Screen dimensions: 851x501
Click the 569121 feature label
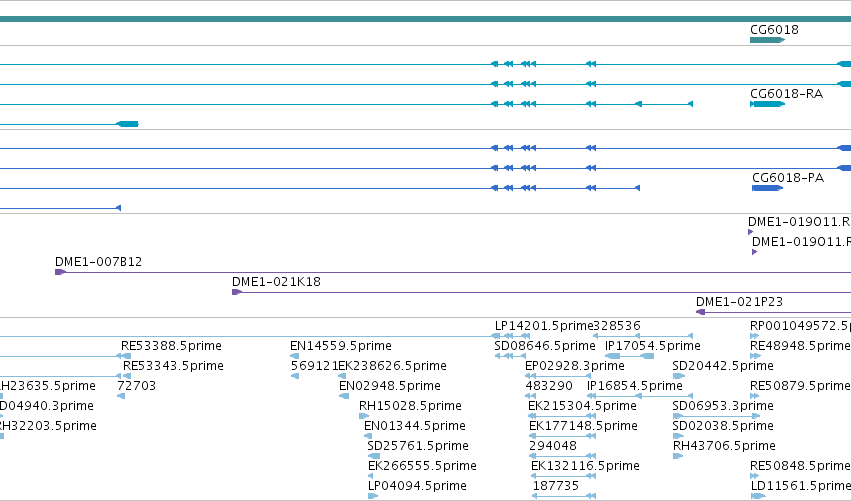tap(314, 366)
